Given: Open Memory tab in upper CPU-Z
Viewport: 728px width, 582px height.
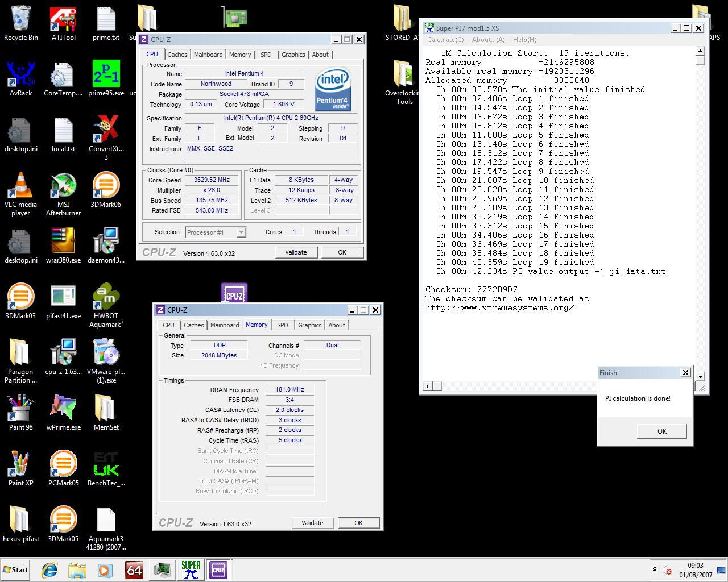Looking at the screenshot, I should pos(240,55).
